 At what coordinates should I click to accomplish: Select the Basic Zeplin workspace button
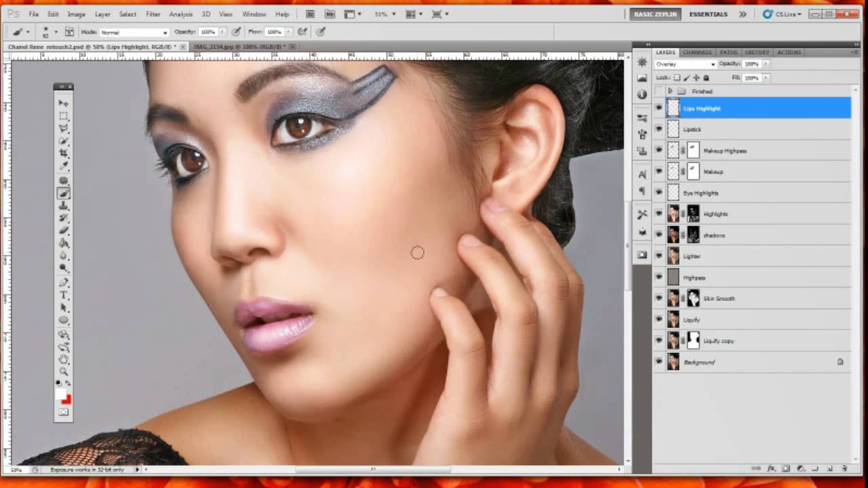point(654,14)
